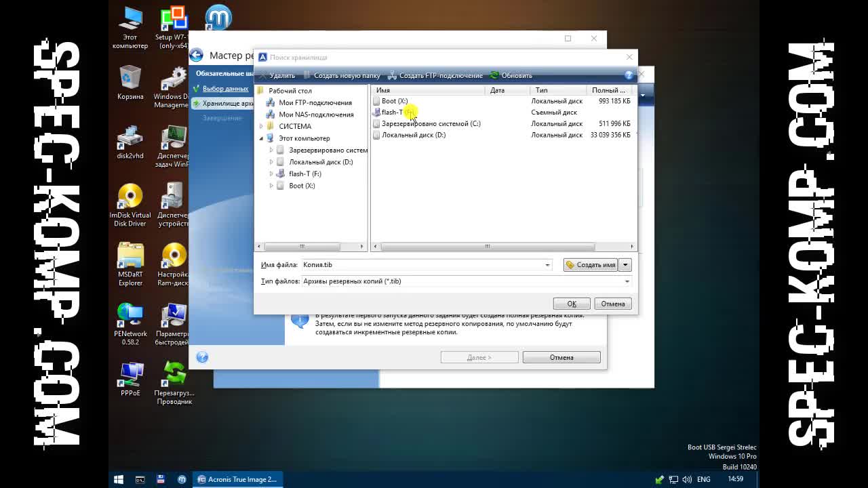Click the ENG language indicator
868x488 pixels.
(704, 479)
